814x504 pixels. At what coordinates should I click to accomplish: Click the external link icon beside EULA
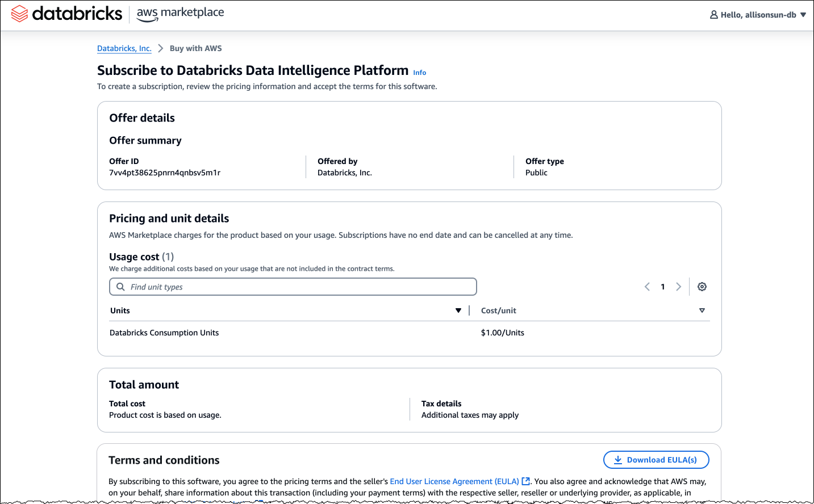[526, 481]
